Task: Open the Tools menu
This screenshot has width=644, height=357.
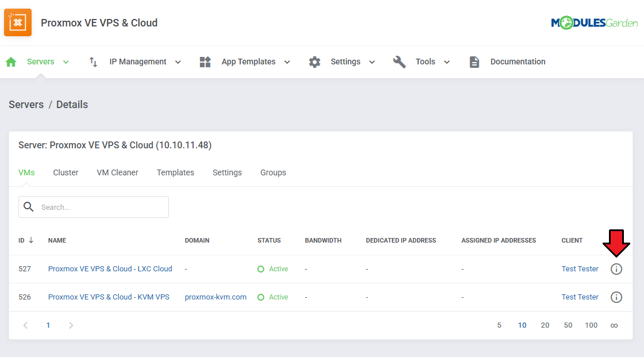Action: click(425, 62)
